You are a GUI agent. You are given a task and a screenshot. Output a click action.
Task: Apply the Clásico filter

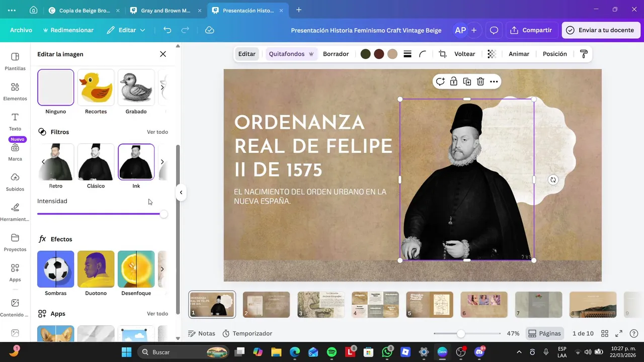[96, 162]
